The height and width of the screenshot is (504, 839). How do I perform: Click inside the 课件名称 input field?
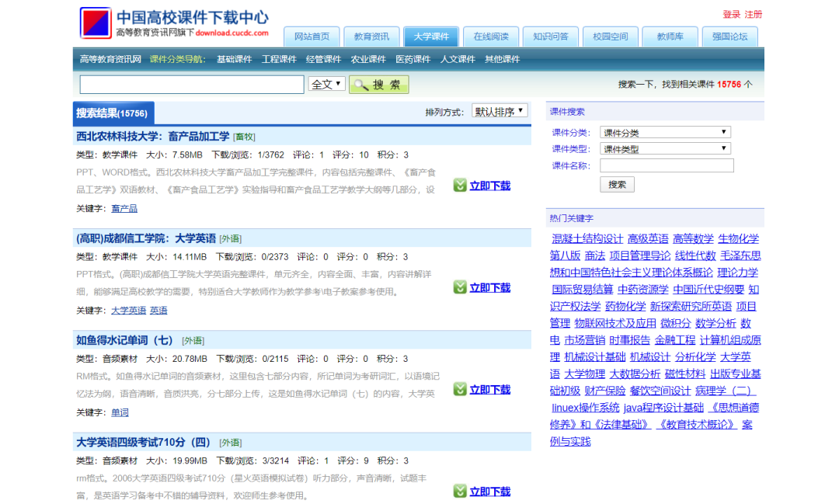point(667,165)
